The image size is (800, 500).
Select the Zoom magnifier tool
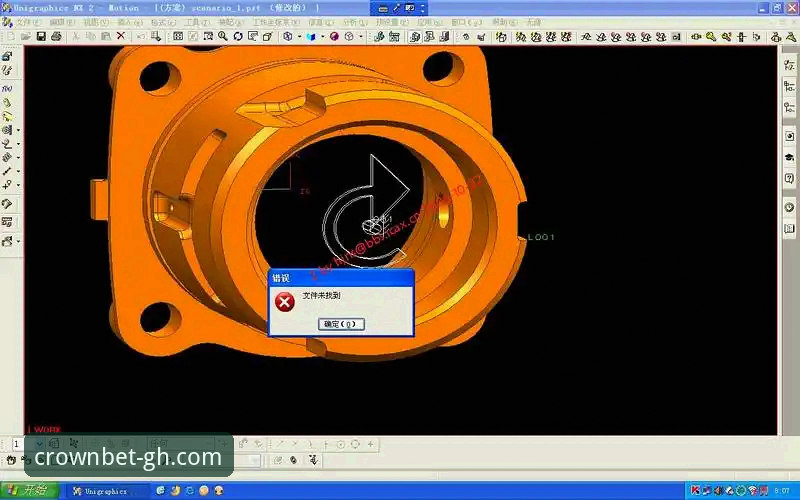(x=223, y=36)
